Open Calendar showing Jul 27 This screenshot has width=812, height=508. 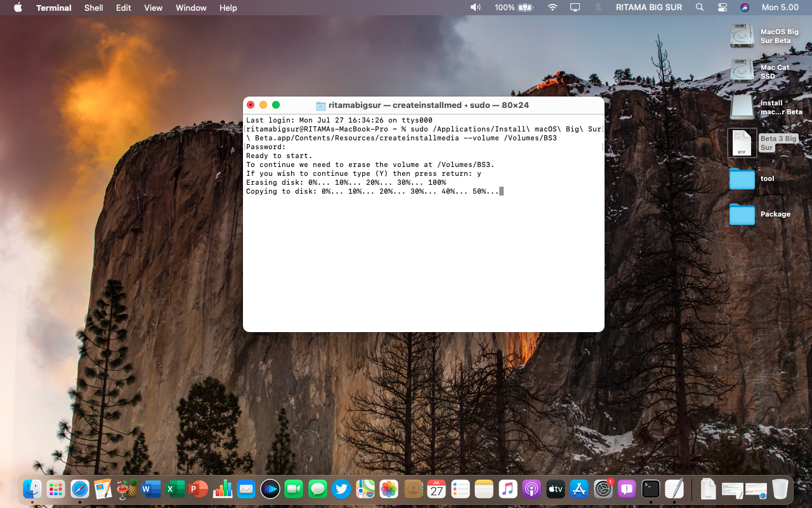click(x=436, y=489)
